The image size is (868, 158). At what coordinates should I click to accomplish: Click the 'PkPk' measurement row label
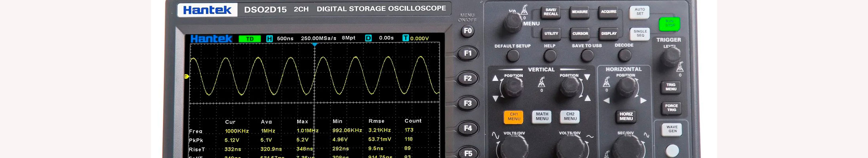coord(196,140)
